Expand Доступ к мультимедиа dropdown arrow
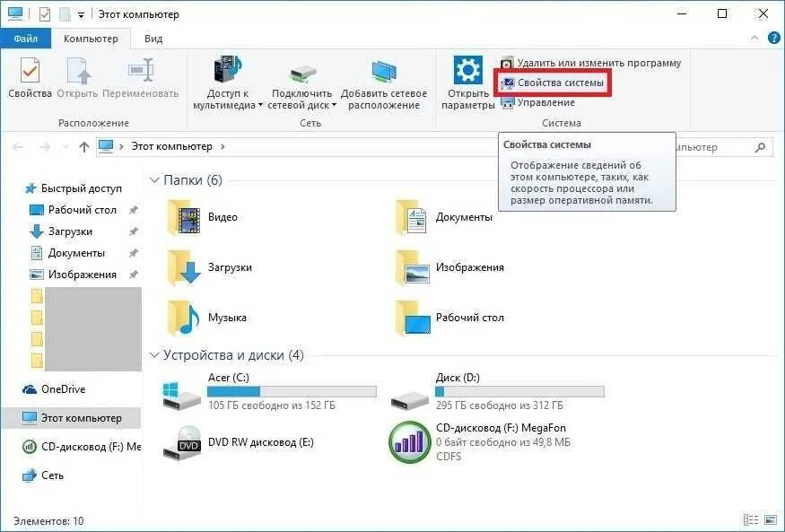 click(x=260, y=106)
